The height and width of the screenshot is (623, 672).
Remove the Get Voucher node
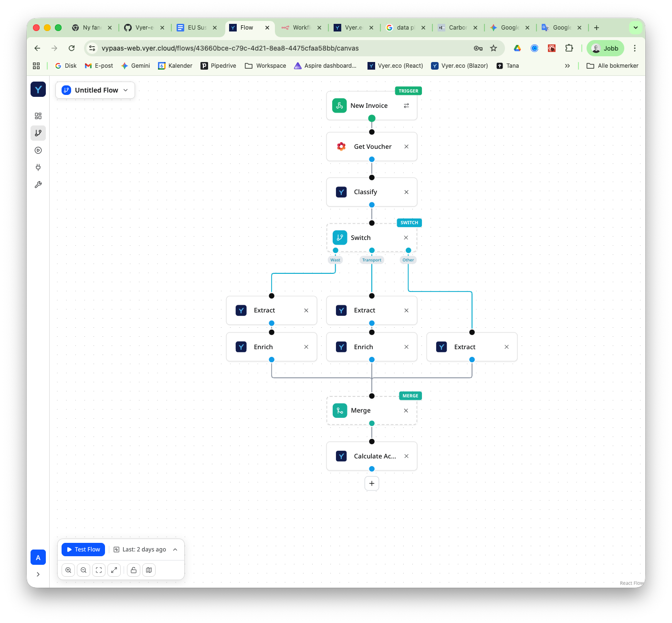tap(406, 147)
